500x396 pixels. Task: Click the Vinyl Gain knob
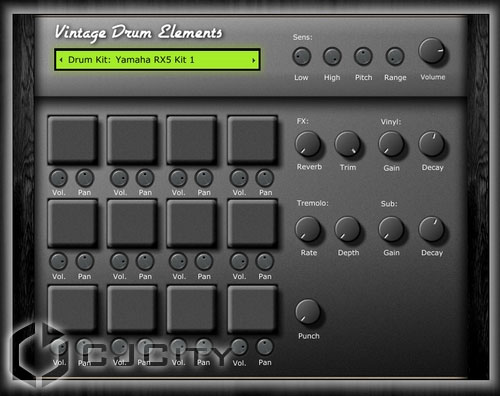[x=391, y=144]
